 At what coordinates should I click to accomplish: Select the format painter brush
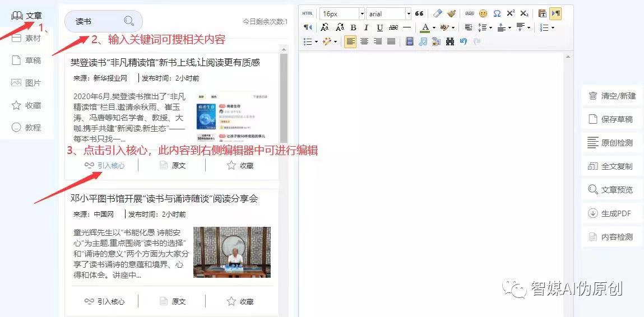pos(451,13)
